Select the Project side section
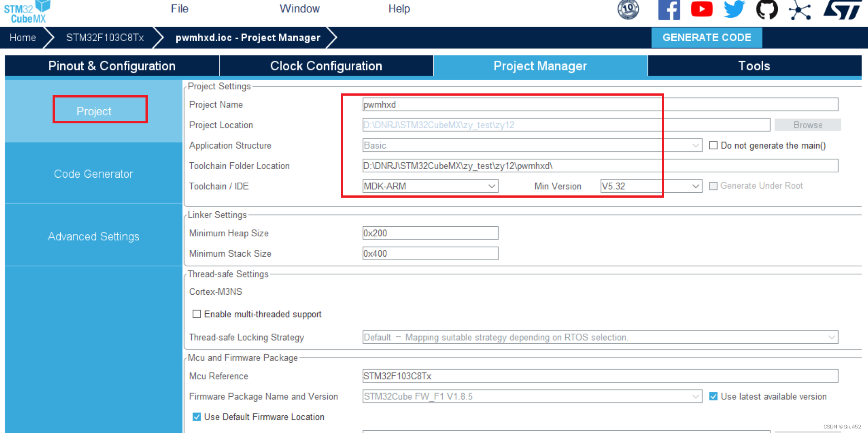This screenshot has height=433, width=868. click(93, 111)
